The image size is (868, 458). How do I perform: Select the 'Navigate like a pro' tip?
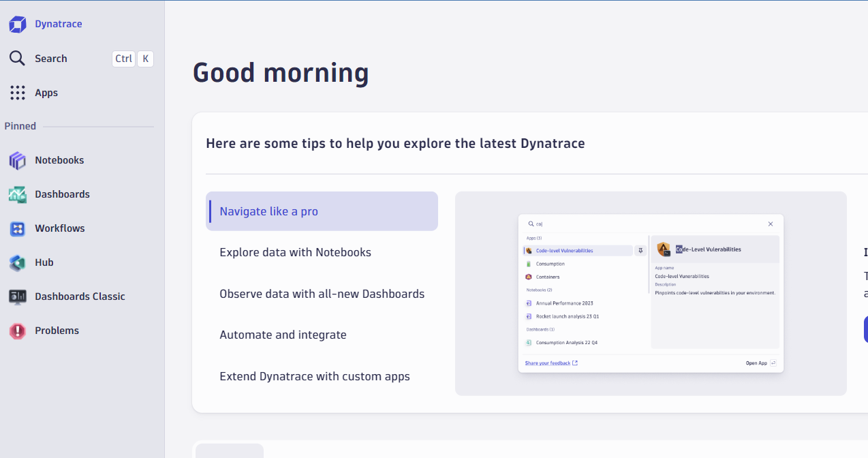click(322, 211)
